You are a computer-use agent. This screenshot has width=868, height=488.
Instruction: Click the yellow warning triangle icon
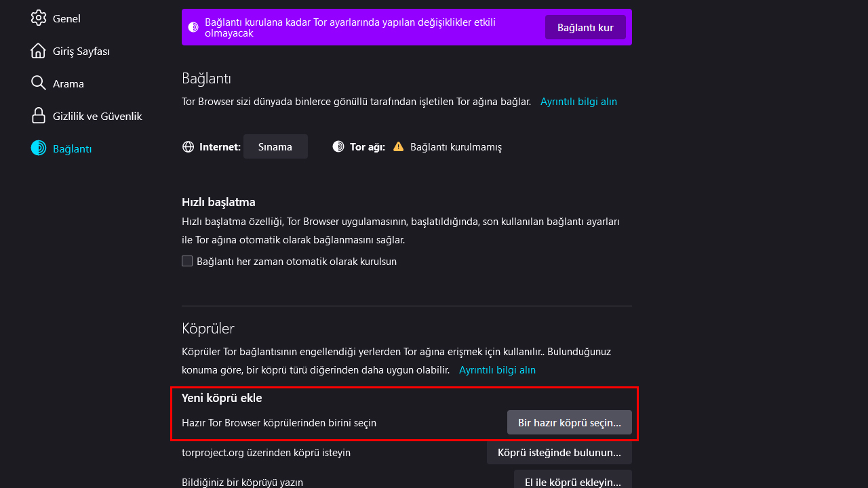pyautogui.click(x=398, y=146)
